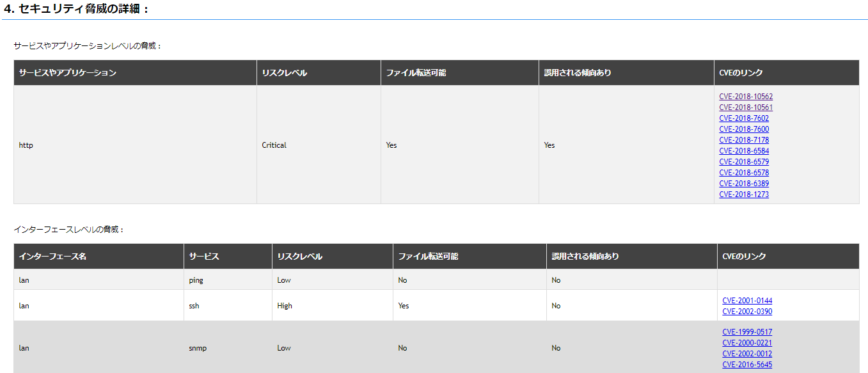The width and height of the screenshot is (868, 373).
Task: Click the CVE-2018-7602 link
Action: point(744,118)
